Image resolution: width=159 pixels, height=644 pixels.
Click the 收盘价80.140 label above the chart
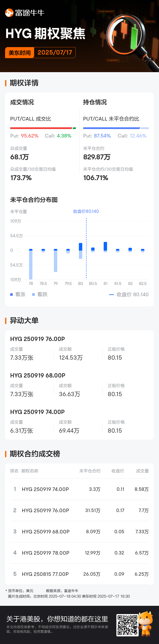point(86,211)
